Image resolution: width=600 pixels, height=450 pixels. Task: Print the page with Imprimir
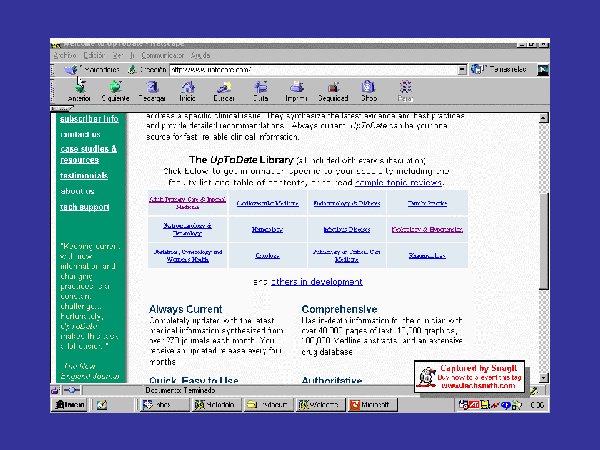[x=296, y=91]
